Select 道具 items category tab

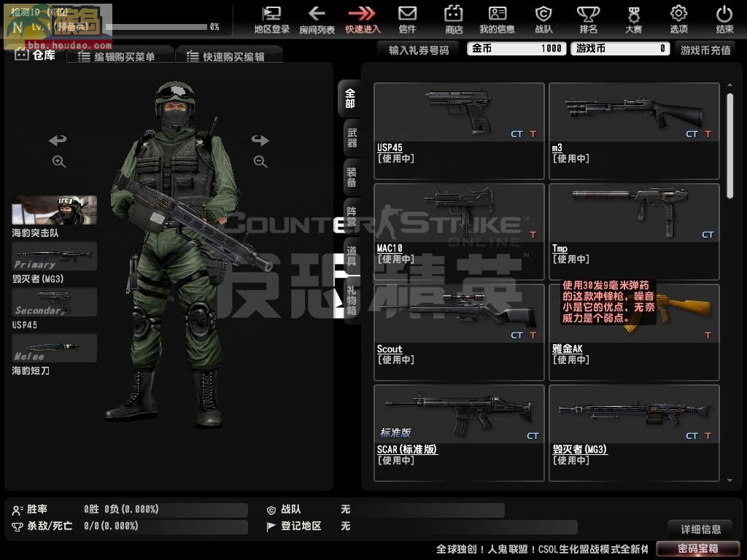[352, 255]
